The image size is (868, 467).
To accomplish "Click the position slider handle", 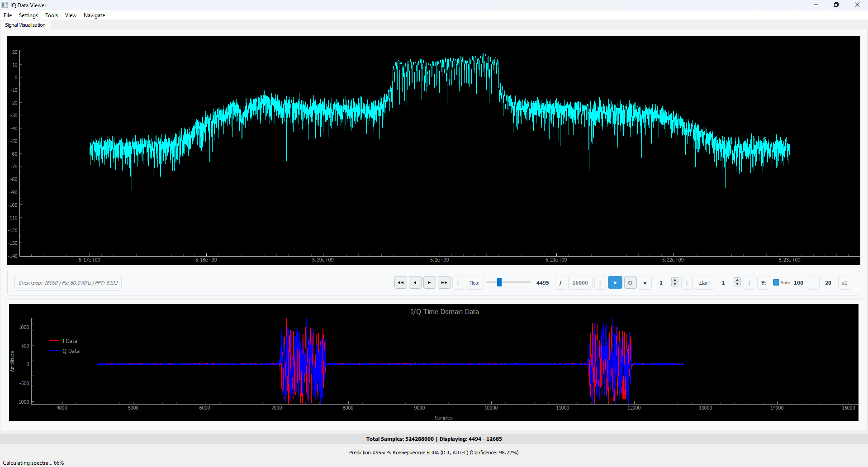I will pyautogui.click(x=499, y=282).
